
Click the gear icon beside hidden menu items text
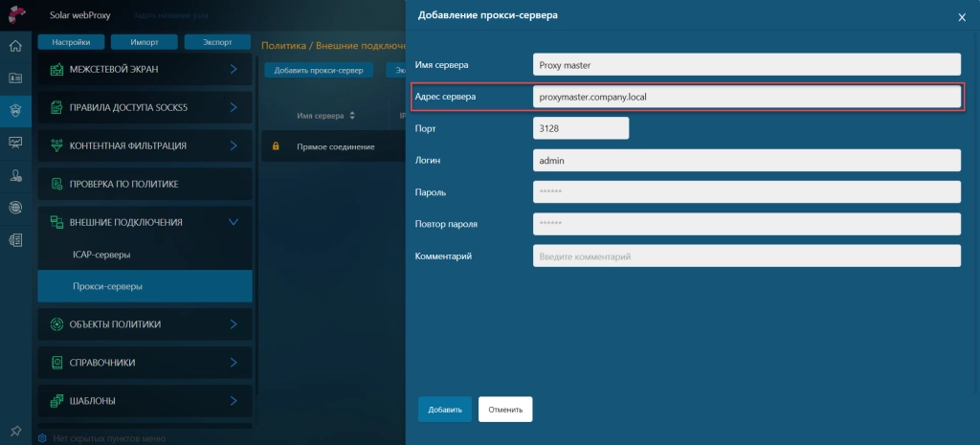pos(42,438)
